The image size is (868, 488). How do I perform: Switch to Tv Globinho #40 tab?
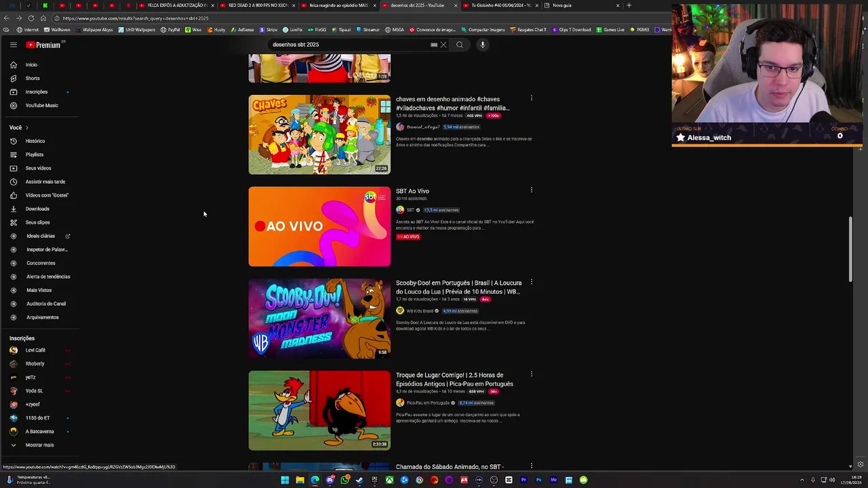pos(500,5)
